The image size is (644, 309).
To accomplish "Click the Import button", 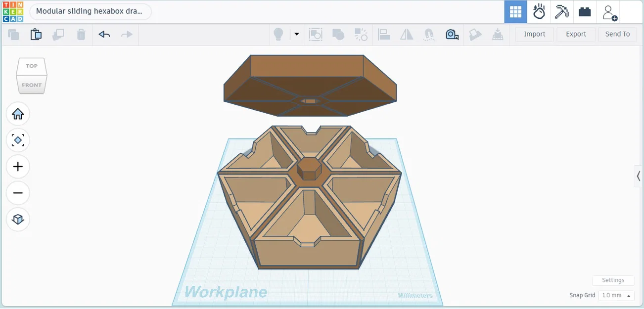I will 534,34.
